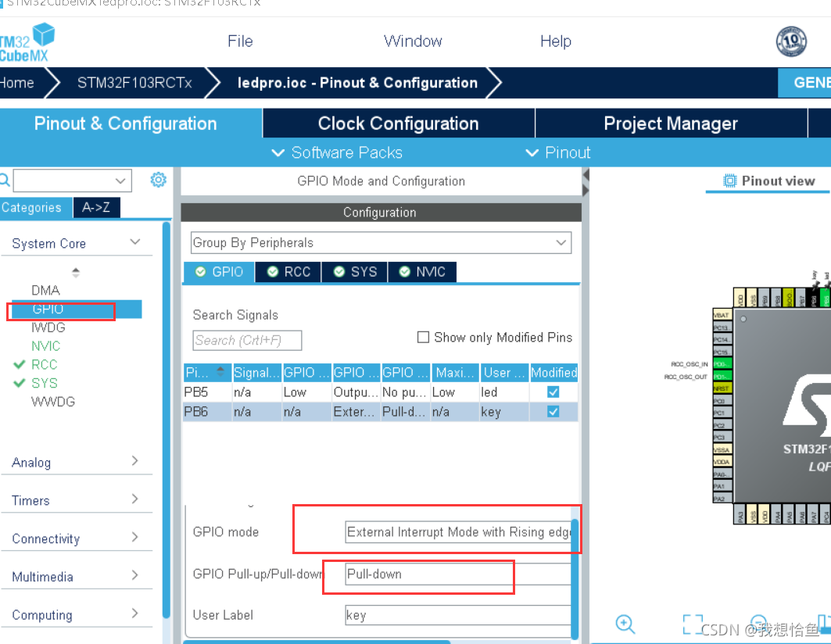Image resolution: width=831 pixels, height=644 pixels.
Task: Click the search magnifier icon in left panel
Action: (5, 181)
